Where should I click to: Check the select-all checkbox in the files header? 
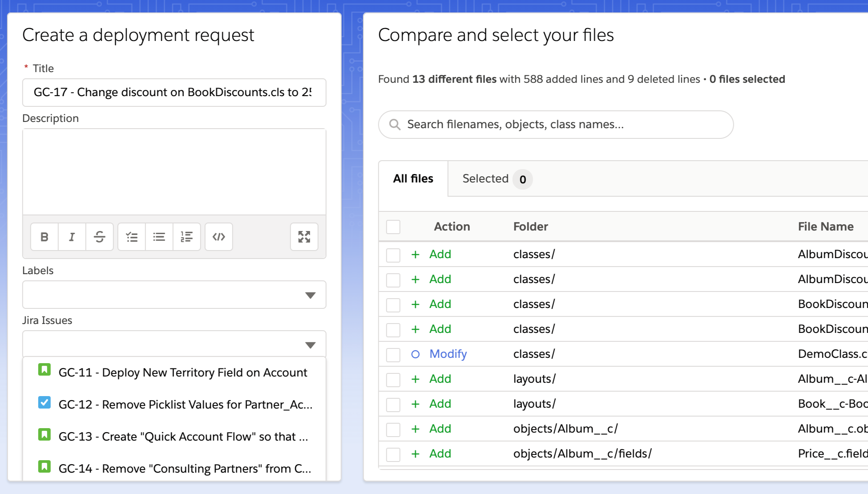click(393, 227)
